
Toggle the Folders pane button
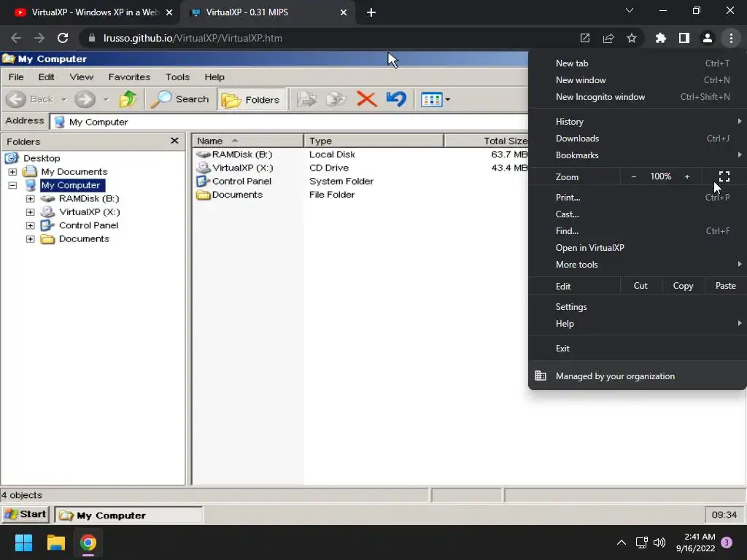[251, 99]
